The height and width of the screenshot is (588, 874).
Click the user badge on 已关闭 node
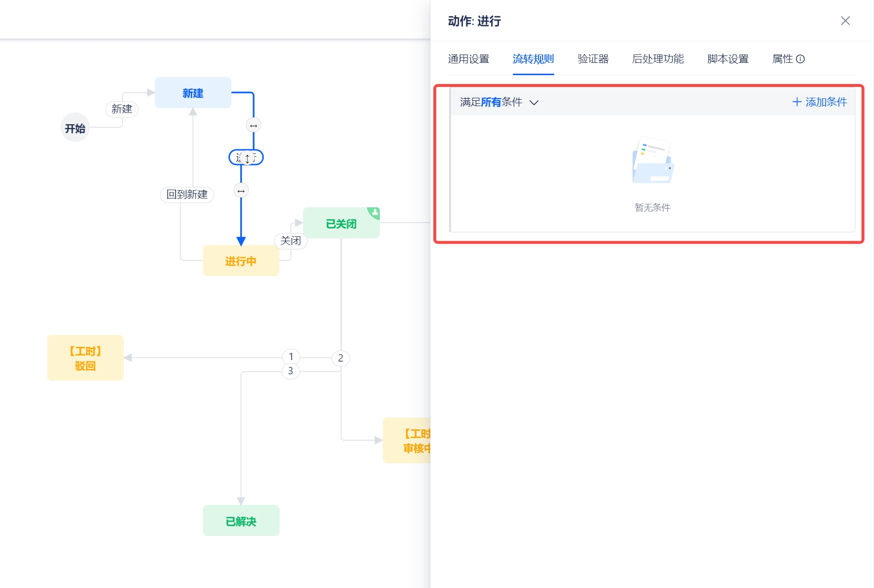(375, 213)
